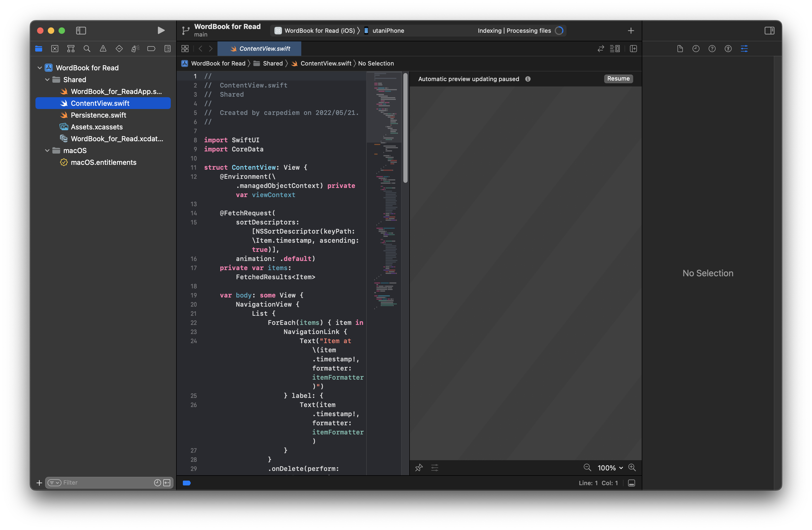
Task: Show the Accessibility inspector
Action: point(728,49)
